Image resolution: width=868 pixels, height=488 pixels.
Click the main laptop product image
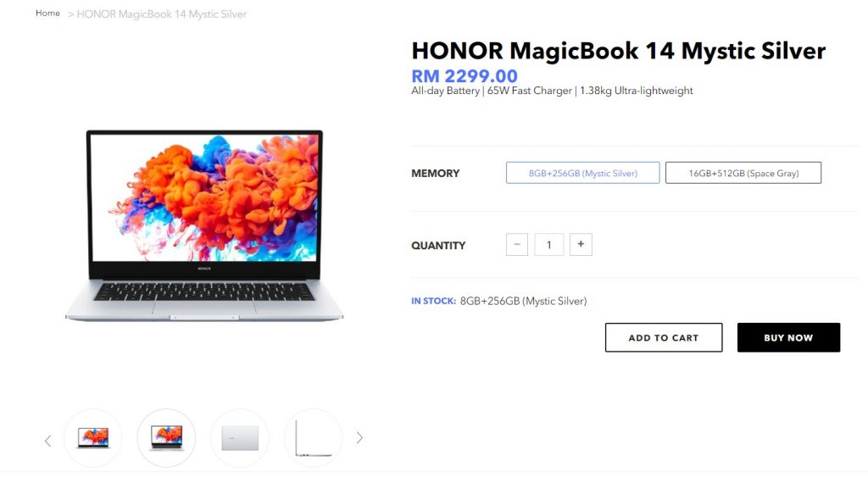click(204, 225)
